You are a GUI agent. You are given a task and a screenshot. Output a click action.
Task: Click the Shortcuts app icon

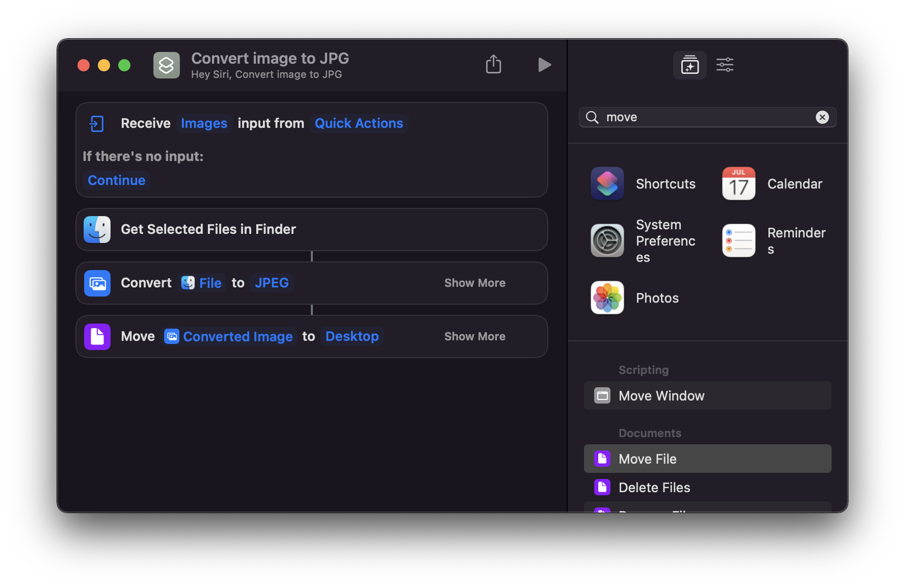(x=607, y=184)
